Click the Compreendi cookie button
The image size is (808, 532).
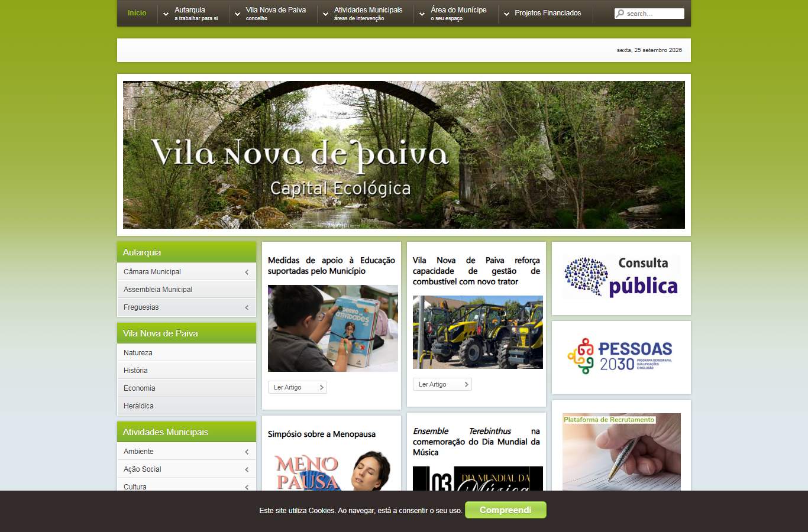point(506,510)
